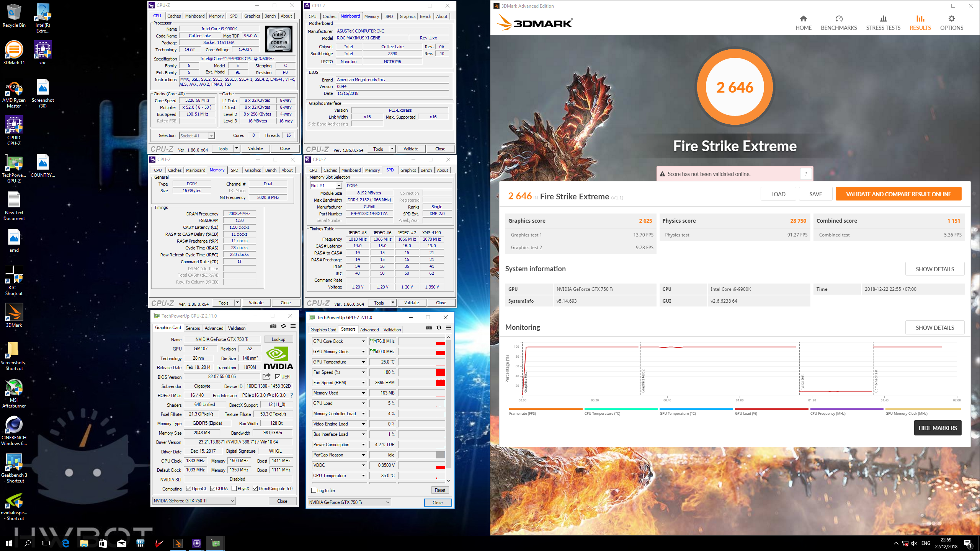Toggle OpenCL checkbox in GPU-Z
Screen dimensions: 980x551
pyautogui.click(x=188, y=489)
